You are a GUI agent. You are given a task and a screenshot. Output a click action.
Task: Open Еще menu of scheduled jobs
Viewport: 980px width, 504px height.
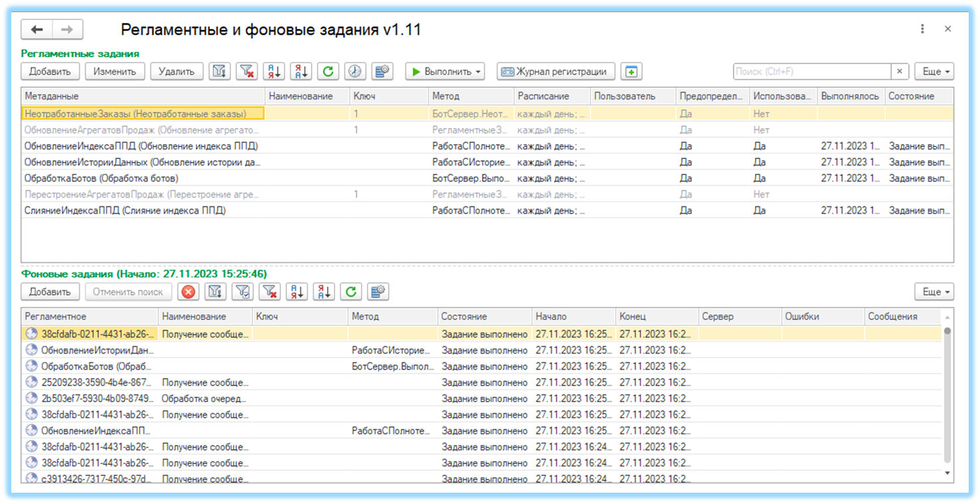934,71
